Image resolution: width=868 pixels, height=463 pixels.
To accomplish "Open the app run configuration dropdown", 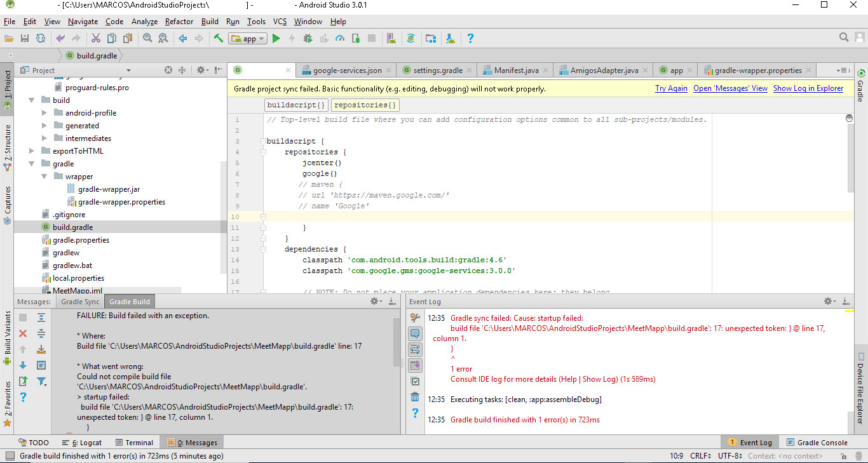I will (248, 39).
